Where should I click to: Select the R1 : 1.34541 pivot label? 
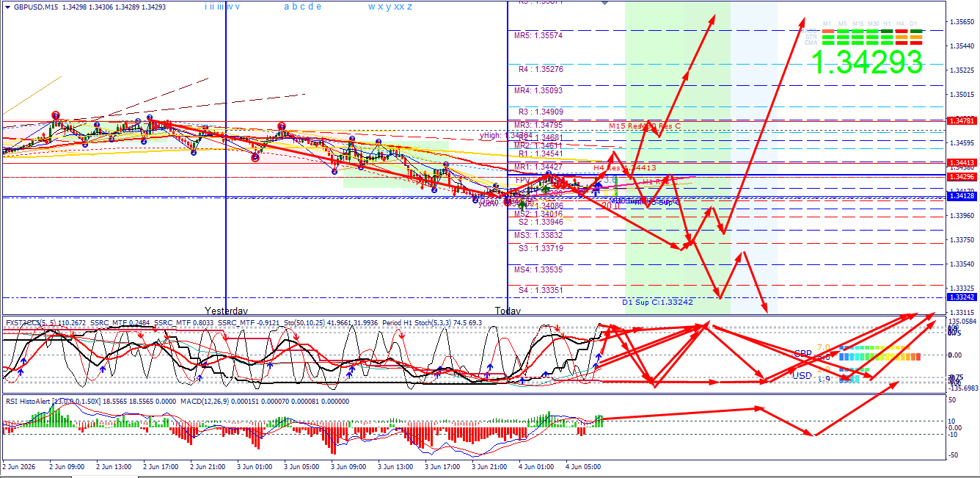[x=541, y=154]
